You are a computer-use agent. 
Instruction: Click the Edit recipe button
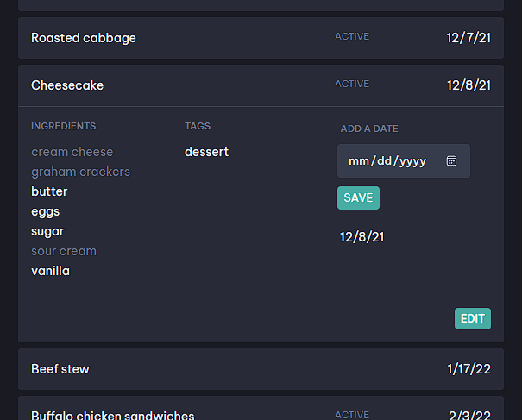[473, 318]
